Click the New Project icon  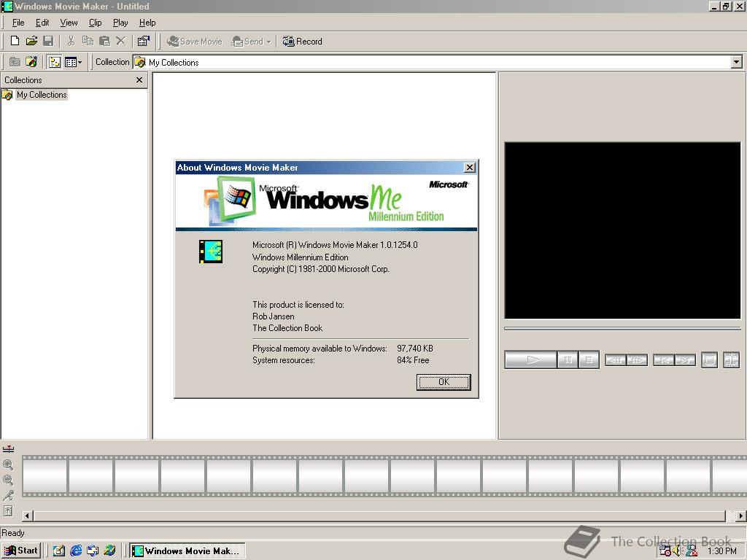tap(15, 41)
